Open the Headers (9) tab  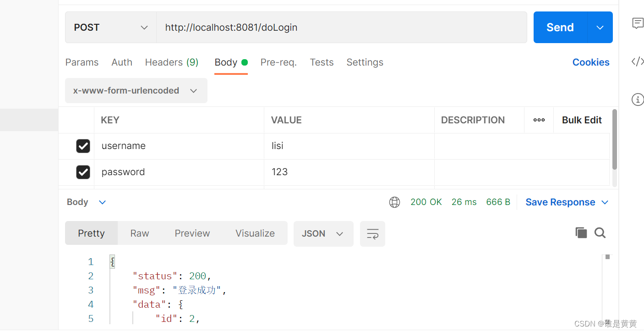click(x=172, y=62)
